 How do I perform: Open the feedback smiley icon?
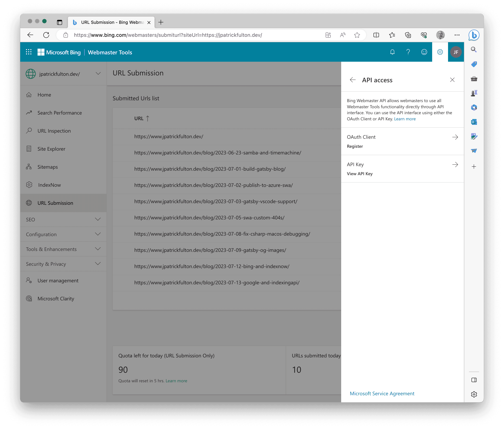(x=424, y=52)
